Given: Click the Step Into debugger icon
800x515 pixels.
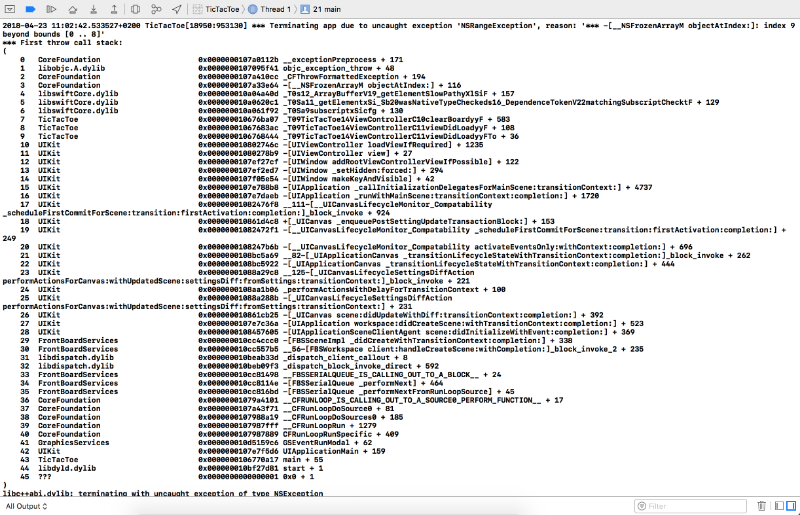Looking at the screenshot, I should (93, 9).
